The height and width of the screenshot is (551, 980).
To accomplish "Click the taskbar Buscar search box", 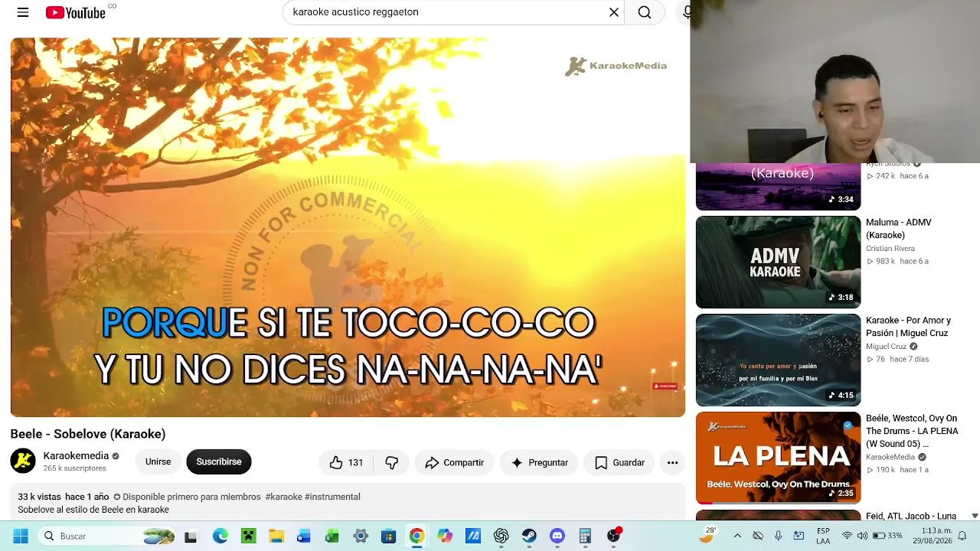I will (107, 536).
